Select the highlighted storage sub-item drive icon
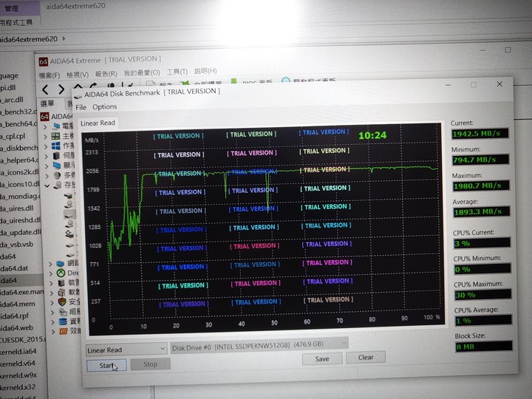532x399 pixels. tap(69, 214)
